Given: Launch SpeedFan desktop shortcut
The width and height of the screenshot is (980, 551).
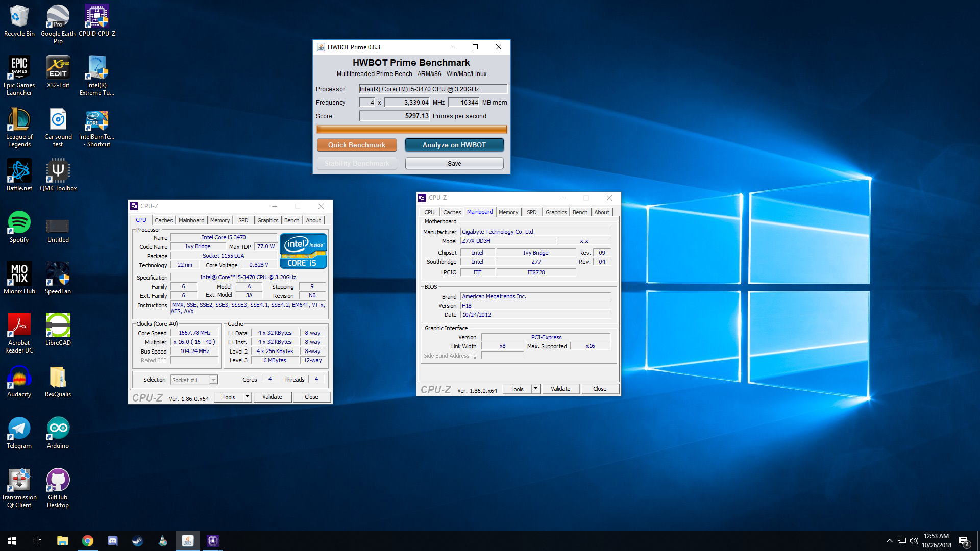Looking at the screenshot, I should [58, 278].
